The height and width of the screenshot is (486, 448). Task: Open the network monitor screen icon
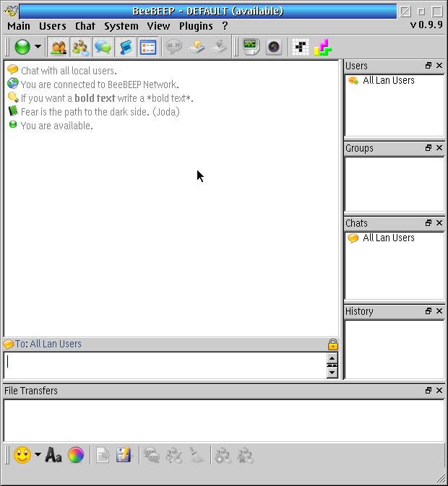pos(251,47)
